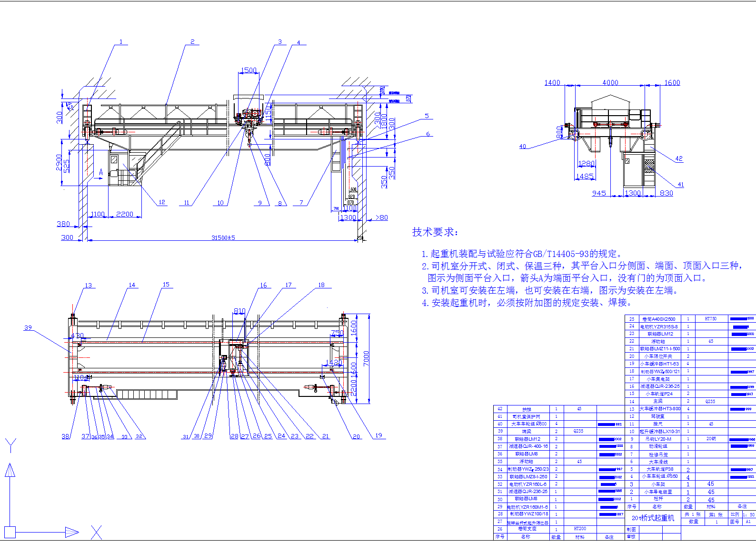The height and width of the screenshot is (543, 756).
Task: Select the 7000 dimension in the plan view
Action: [x=366, y=358]
